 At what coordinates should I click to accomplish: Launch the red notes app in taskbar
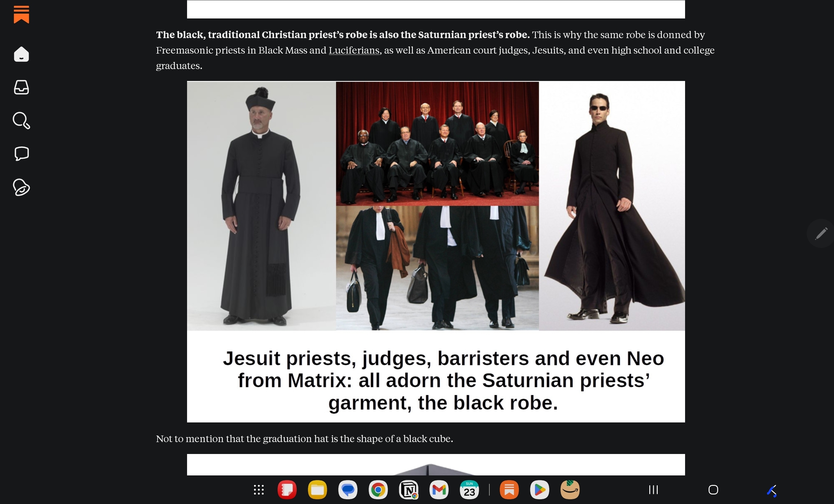coord(287,489)
